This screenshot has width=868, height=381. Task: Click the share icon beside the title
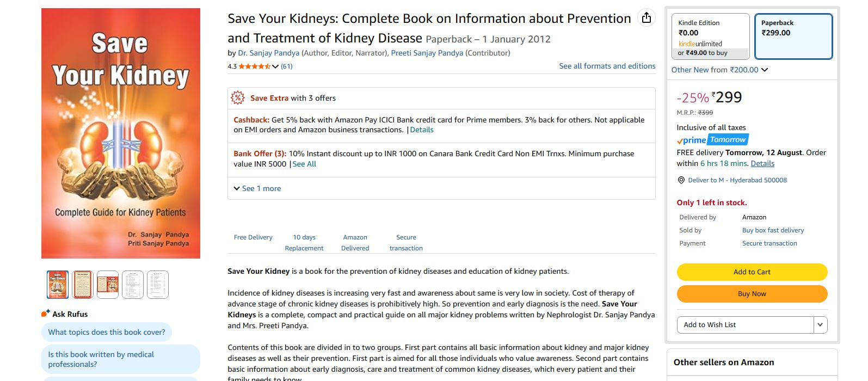[646, 17]
